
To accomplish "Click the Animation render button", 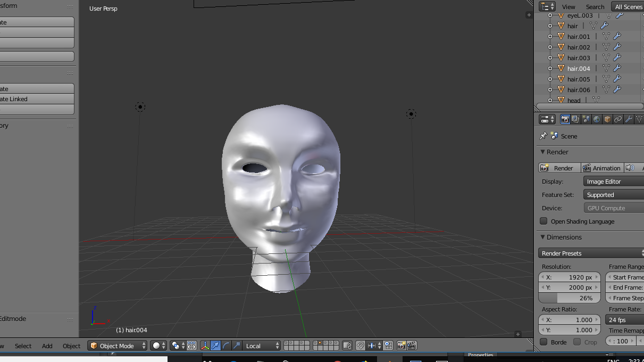I will tap(601, 168).
